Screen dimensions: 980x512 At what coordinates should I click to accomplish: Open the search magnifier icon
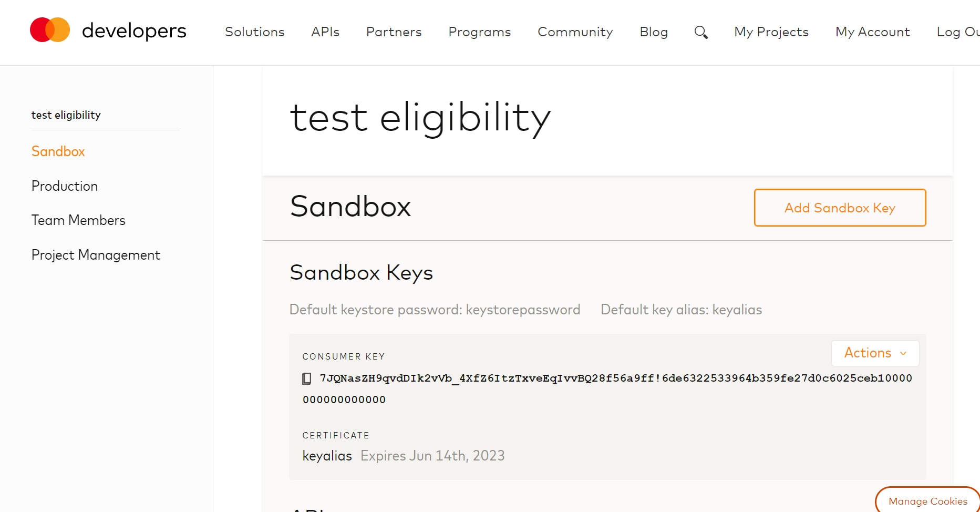[x=700, y=32]
